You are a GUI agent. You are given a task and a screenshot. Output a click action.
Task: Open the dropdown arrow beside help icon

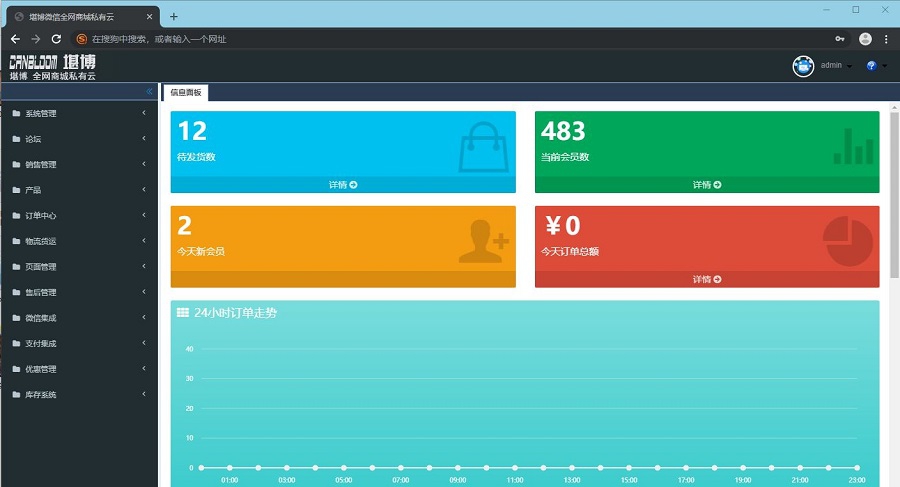pyautogui.click(x=885, y=66)
